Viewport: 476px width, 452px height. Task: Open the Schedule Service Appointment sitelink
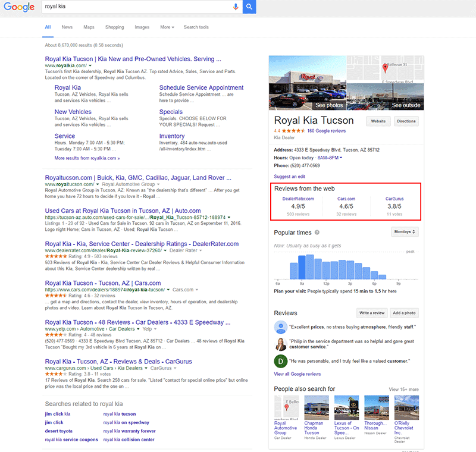click(x=201, y=87)
